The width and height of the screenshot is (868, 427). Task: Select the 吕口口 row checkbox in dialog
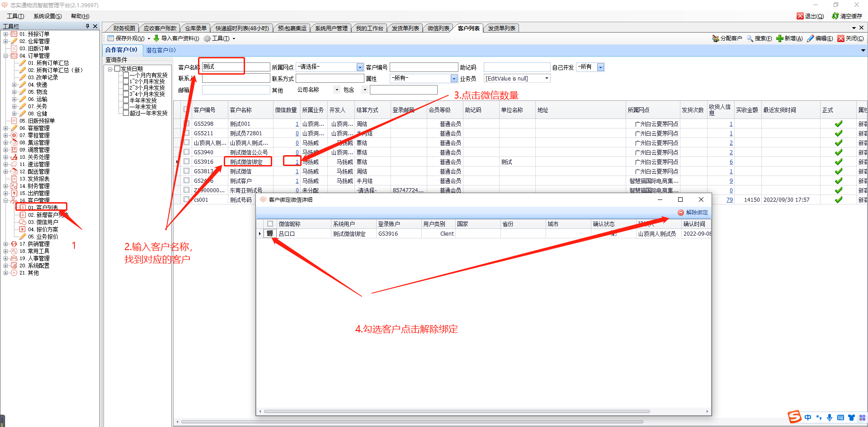(270, 234)
